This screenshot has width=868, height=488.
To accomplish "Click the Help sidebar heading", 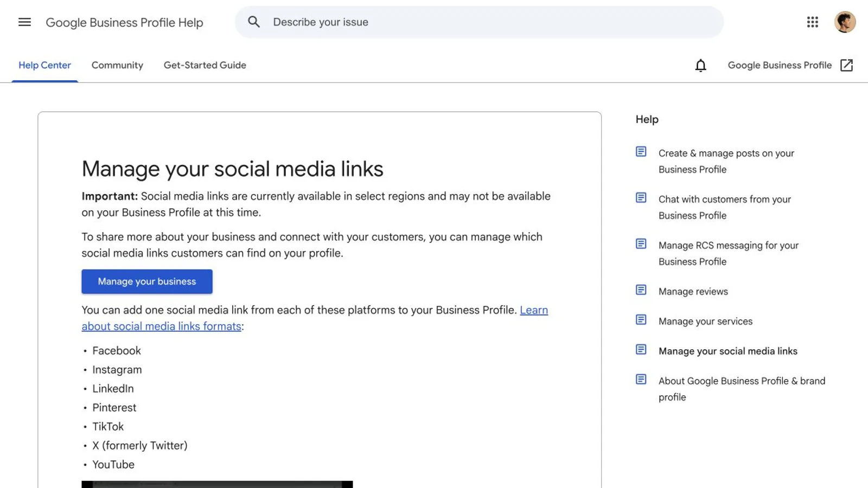I will (x=647, y=119).
